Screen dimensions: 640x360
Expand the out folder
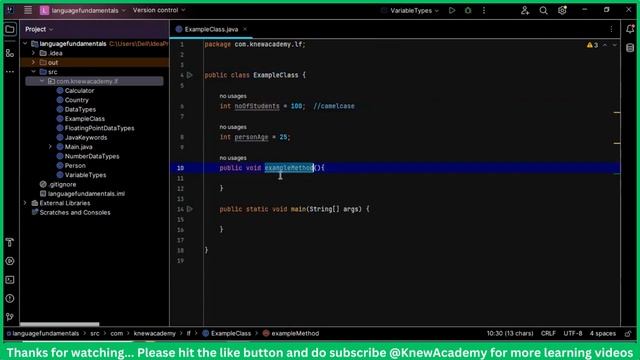(x=33, y=62)
